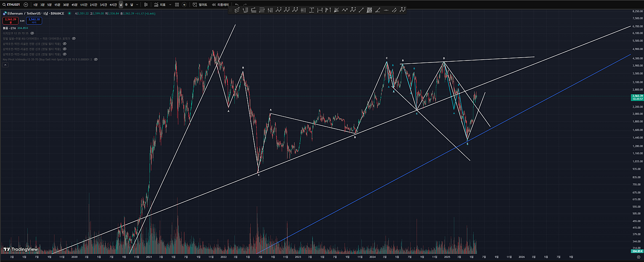Click the green market status dot
Image resolution: width=644 pixels, height=262 pixels.
pos(69,13)
